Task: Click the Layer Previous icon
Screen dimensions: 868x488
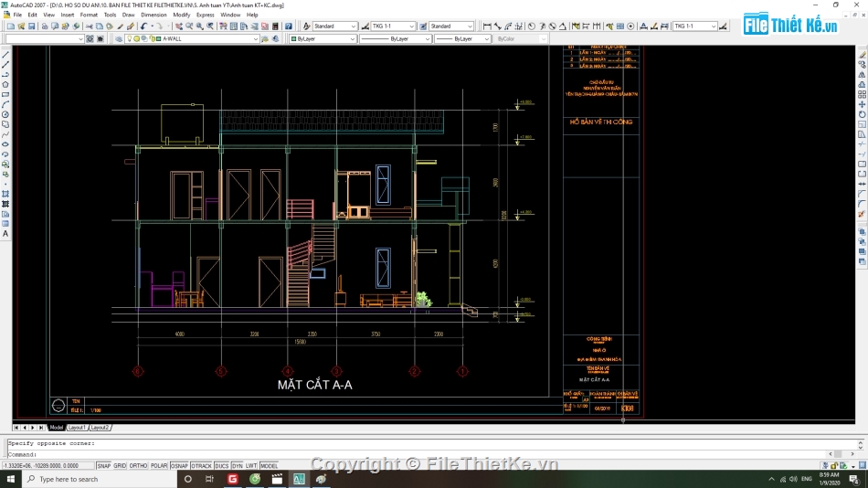Action: point(276,38)
